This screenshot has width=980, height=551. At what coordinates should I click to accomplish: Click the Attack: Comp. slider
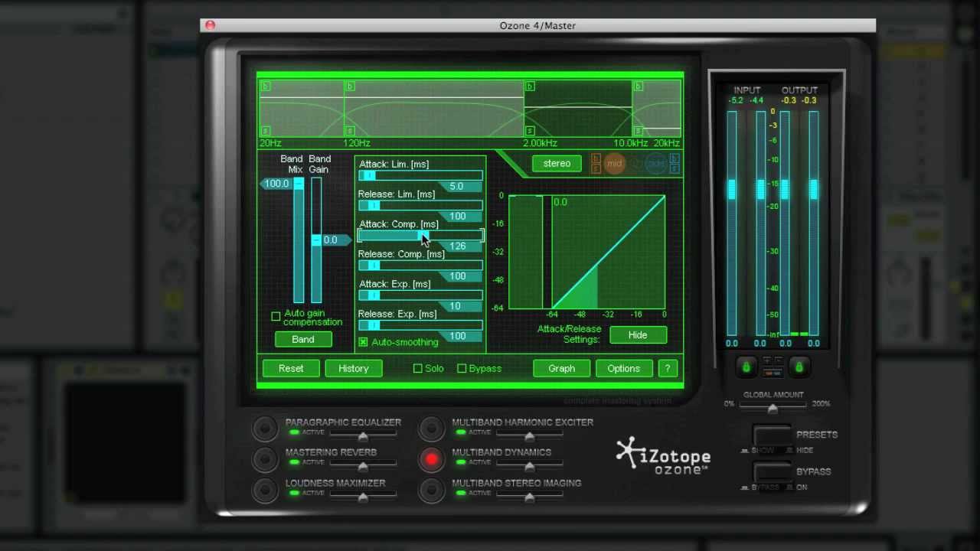click(x=420, y=235)
